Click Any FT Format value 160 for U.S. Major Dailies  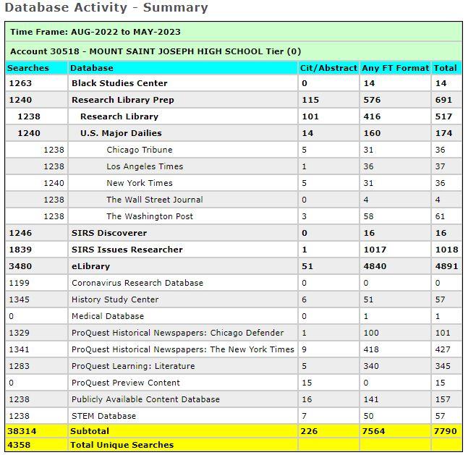(372, 133)
